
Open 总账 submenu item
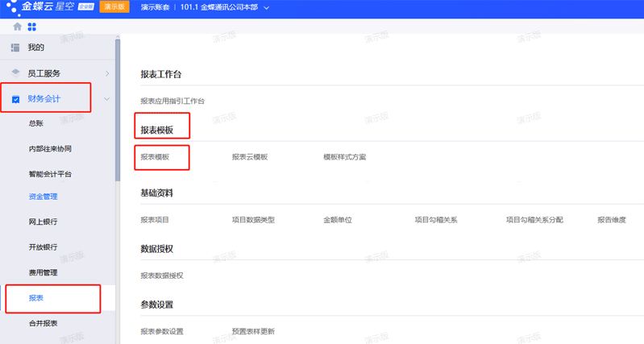click(36, 123)
